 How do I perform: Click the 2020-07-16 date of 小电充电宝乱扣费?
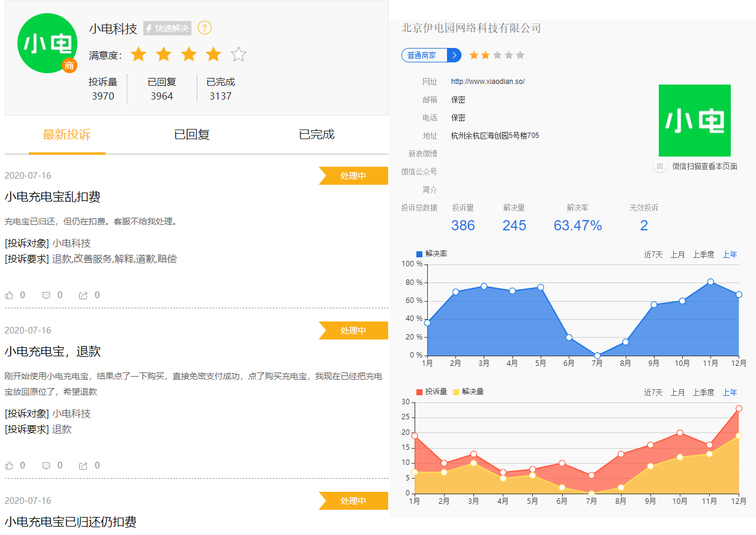coord(28,176)
